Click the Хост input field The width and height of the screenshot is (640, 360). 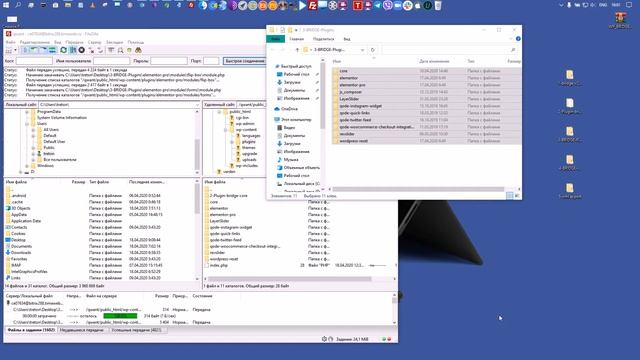[34, 61]
